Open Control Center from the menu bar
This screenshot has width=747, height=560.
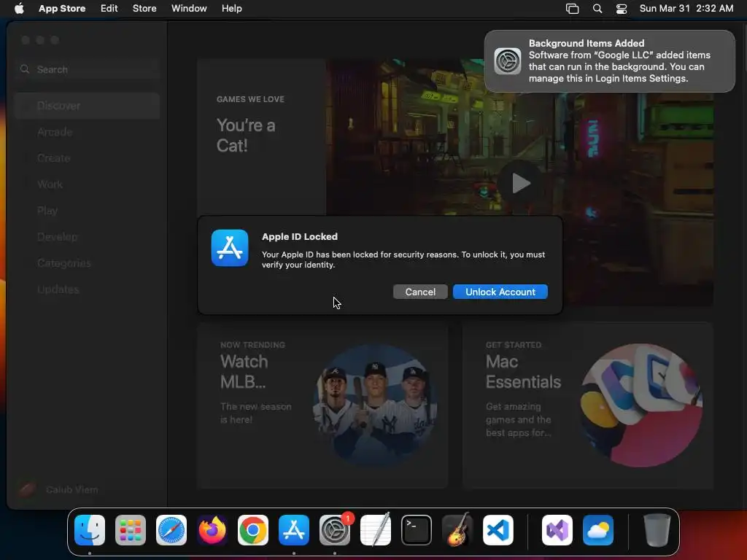[622, 9]
